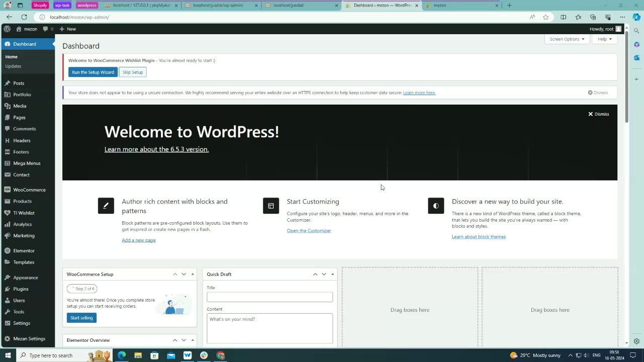644x362 pixels.
Task: Open Tools wrench icon
Action: 8,312
